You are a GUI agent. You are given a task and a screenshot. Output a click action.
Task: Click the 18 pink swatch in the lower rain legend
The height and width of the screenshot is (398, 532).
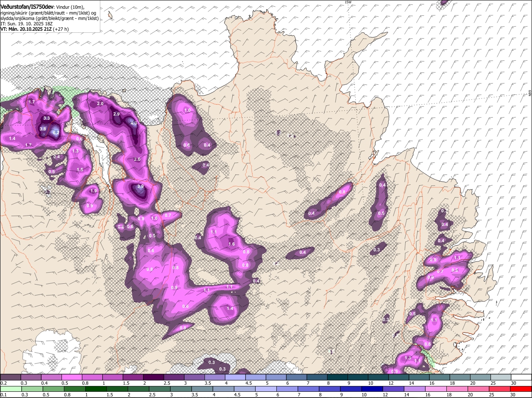[x=458, y=389]
